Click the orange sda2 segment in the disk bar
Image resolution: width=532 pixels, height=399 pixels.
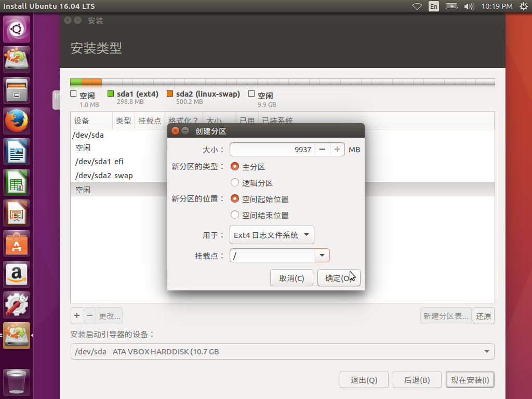pyautogui.click(x=91, y=82)
